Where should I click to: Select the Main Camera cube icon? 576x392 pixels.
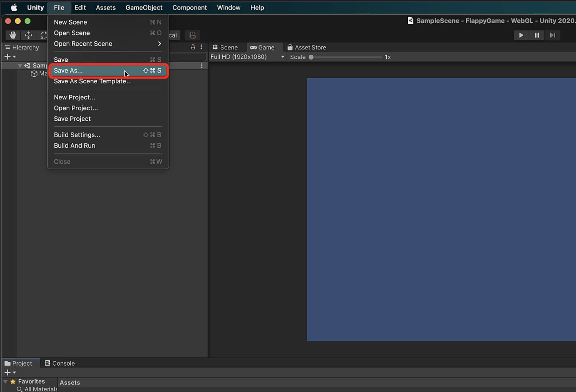[x=34, y=74]
